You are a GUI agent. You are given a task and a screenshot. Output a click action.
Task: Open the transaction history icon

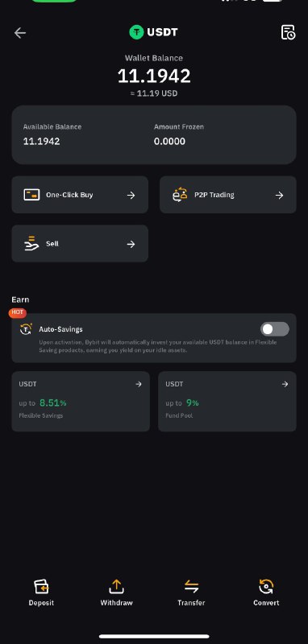tap(288, 32)
